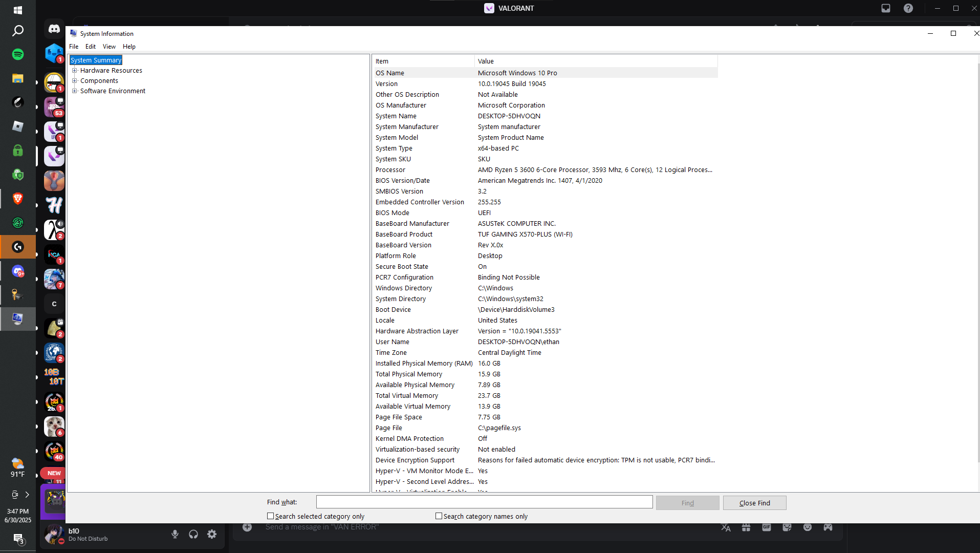Open the Discord translate icon in message bar
980x553 pixels.
tap(726, 527)
